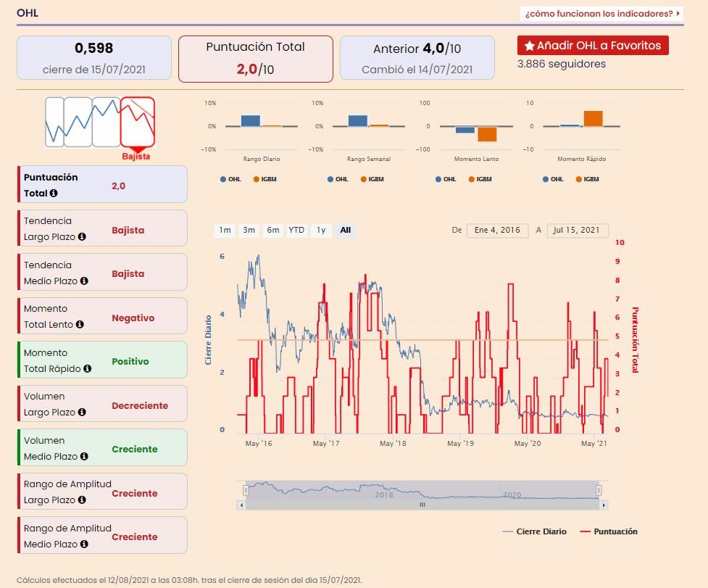Show info for Volumen Medio Plazo
The width and height of the screenshot is (708, 588).
(84, 456)
